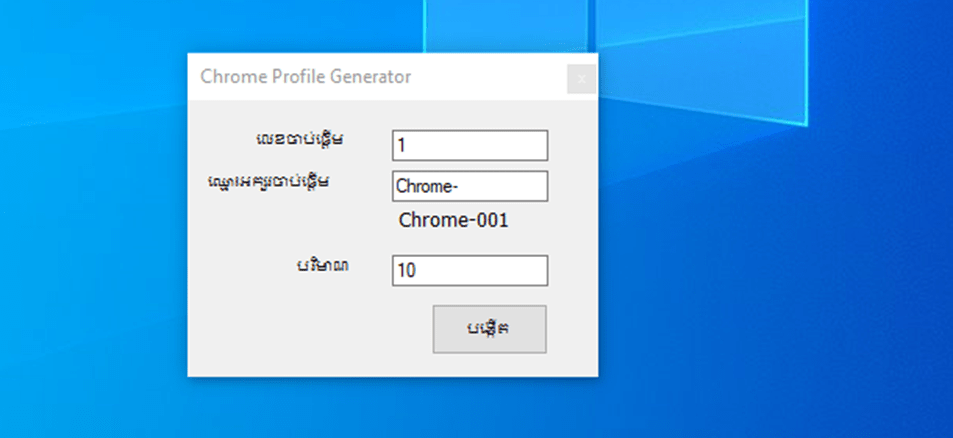
Task: Place cursor on the Chrome- text in prefix field
Action: pos(427,186)
